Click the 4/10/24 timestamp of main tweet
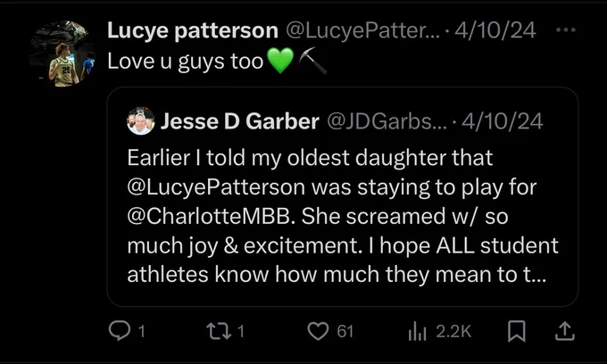The height and width of the screenshot is (364, 607). [x=495, y=30]
